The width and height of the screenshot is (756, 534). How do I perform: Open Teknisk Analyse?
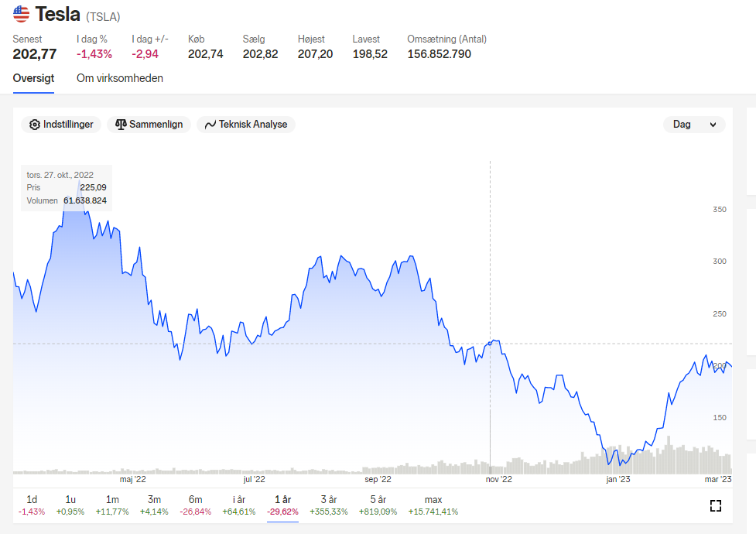click(246, 125)
